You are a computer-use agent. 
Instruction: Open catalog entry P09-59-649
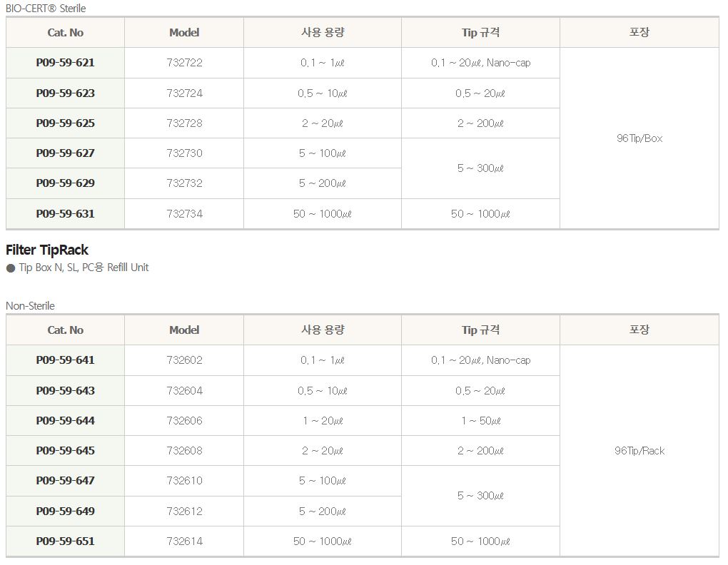coord(65,511)
